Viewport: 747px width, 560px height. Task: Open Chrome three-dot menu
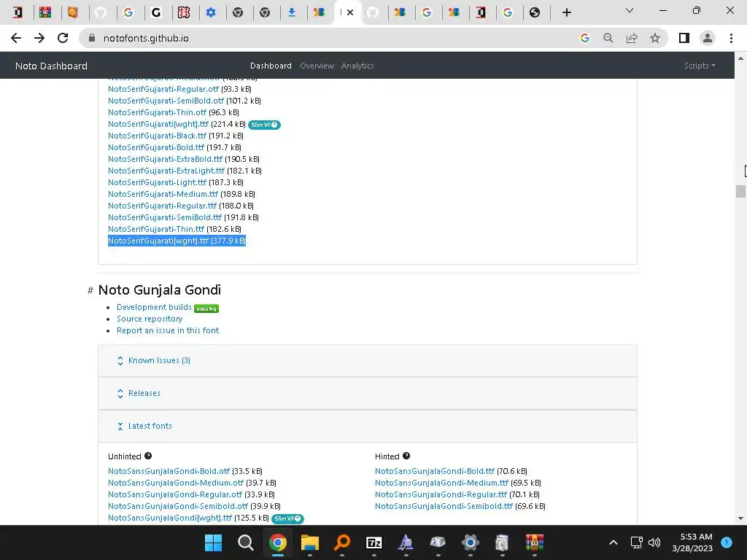(731, 38)
